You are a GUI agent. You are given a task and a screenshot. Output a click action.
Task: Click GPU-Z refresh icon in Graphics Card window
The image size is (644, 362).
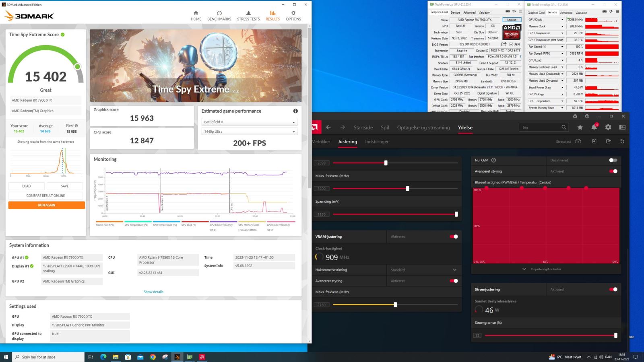(514, 11)
